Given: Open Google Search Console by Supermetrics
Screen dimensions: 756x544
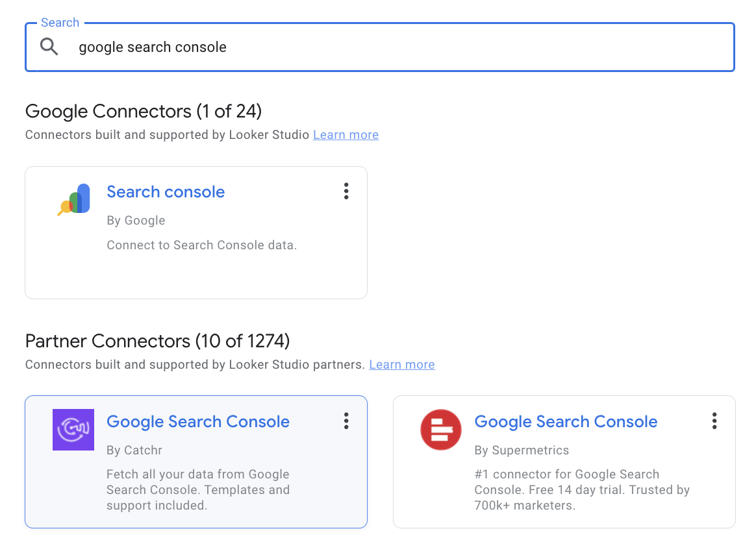Looking at the screenshot, I should click(x=565, y=421).
